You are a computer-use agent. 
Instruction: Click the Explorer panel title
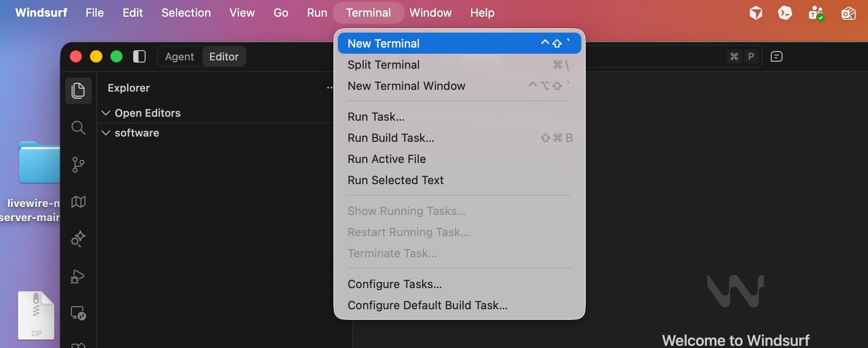129,88
